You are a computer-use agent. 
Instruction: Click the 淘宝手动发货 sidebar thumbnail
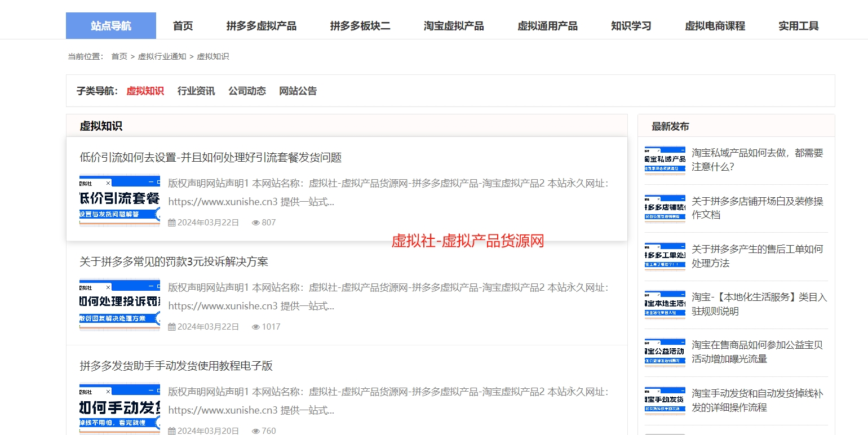665,400
